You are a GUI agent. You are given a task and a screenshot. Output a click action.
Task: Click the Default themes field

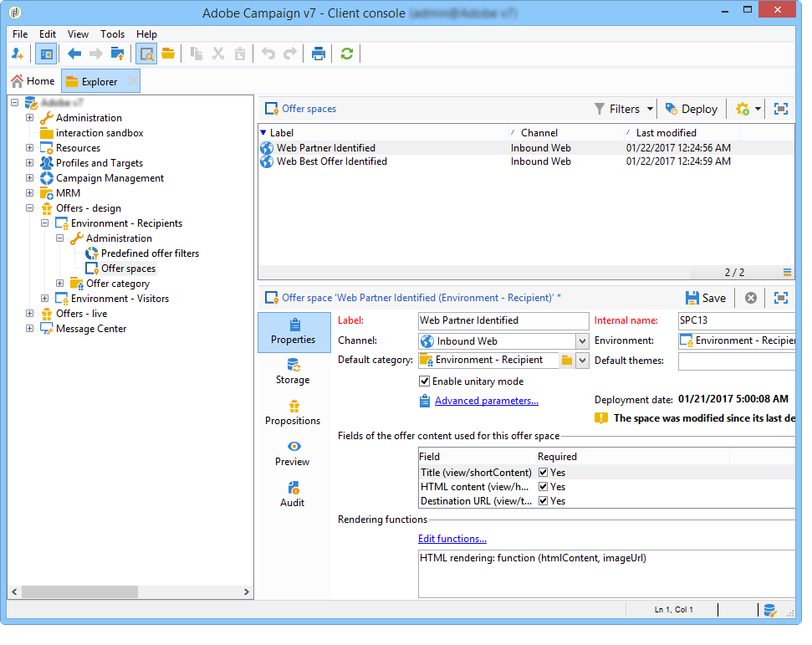pyautogui.click(x=737, y=361)
